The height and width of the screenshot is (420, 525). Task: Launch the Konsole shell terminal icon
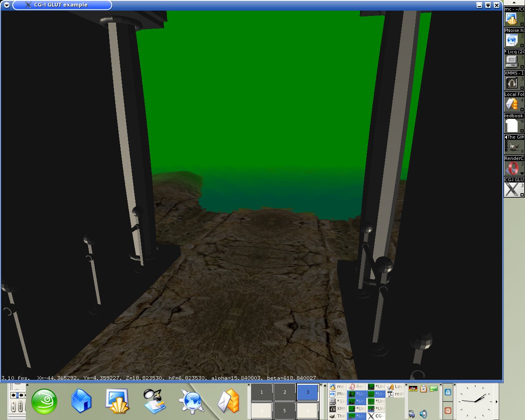click(117, 401)
